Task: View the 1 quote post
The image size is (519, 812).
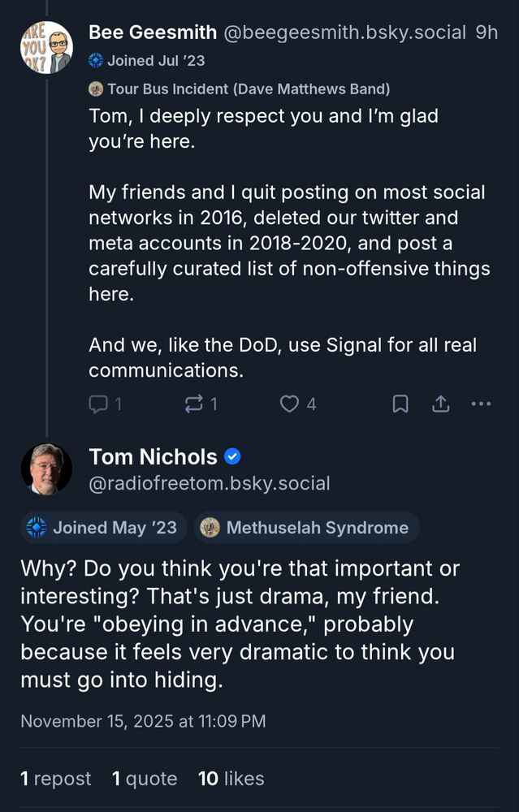Action: click(x=145, y=779)
